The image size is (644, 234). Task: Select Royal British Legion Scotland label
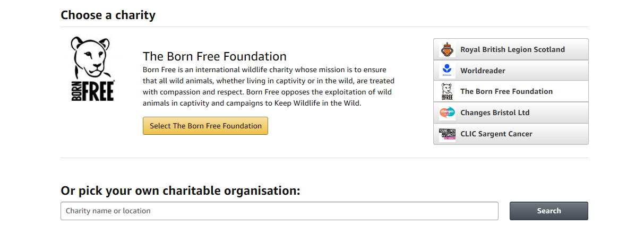[512, 49]
